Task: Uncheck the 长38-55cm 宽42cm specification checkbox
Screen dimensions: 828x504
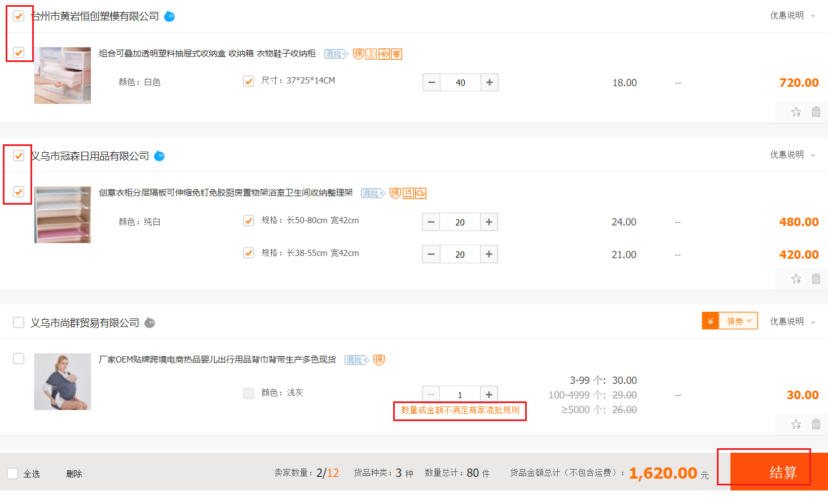Action: 248,253
